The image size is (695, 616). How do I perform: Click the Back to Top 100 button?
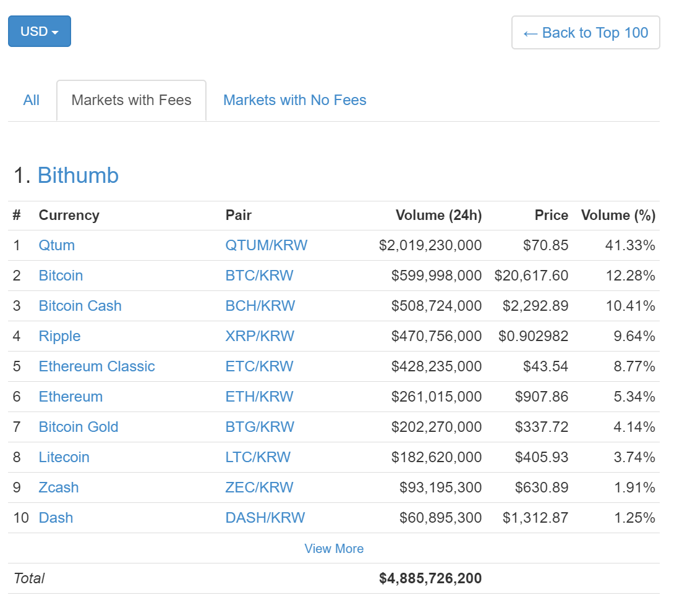(585, 33)
